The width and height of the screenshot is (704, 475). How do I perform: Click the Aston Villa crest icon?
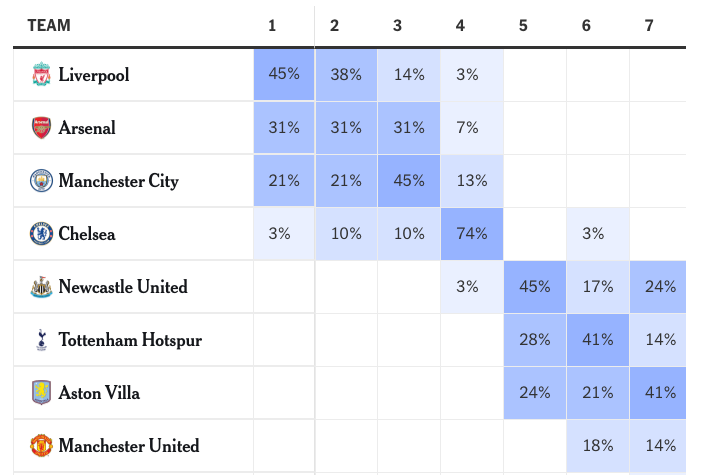pos(40,393)
